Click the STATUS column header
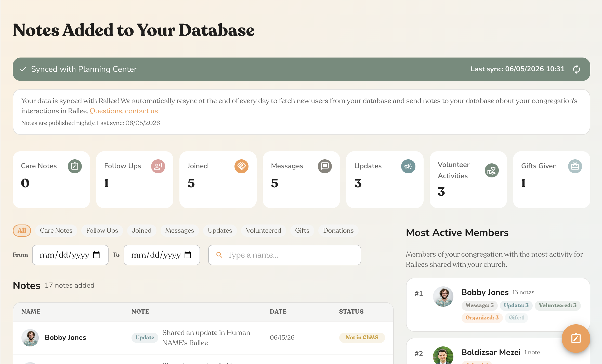The height and width of the screenshot is (364, 602). point(351,312)
